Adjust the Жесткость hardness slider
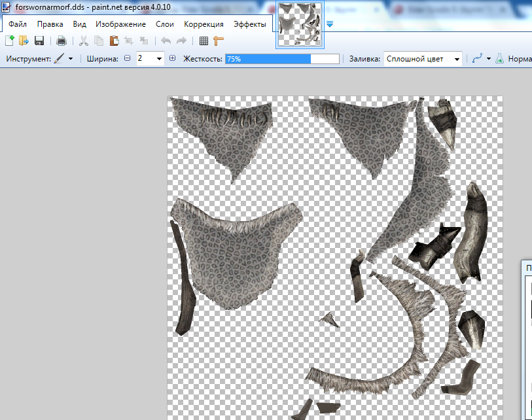Image resolution: width=532 pixels, height=420 pixels. [282, 59]
